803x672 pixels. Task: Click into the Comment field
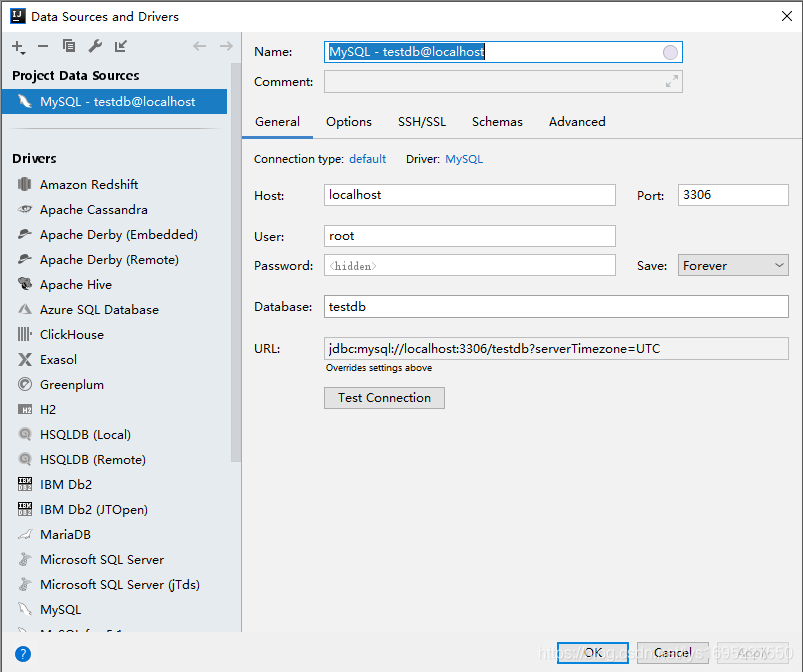(503, 81)
